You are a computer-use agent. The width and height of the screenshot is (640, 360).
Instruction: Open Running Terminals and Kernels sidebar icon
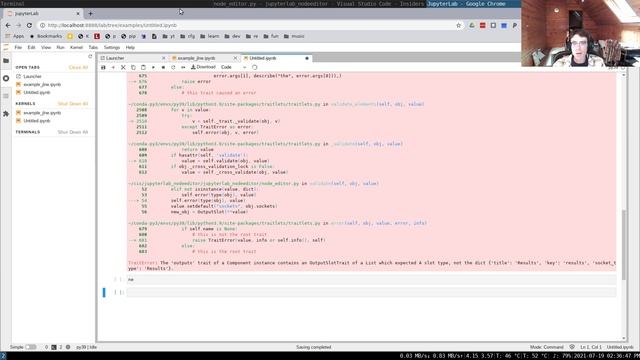[6, 78]
